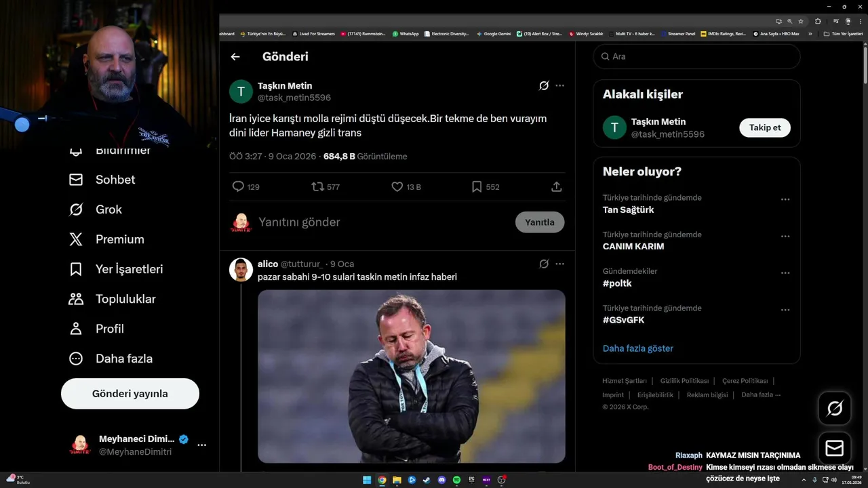This screenshot has height=488, width=868.
Task: Open Yer İşaretleri in the sidebar
Action: pyautogui.click(x=116, y=269)
